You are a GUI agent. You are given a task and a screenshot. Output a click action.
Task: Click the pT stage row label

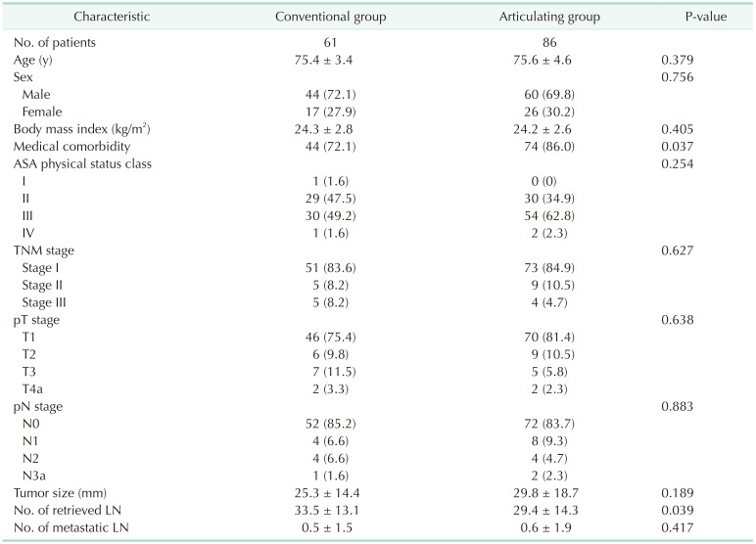38,322
